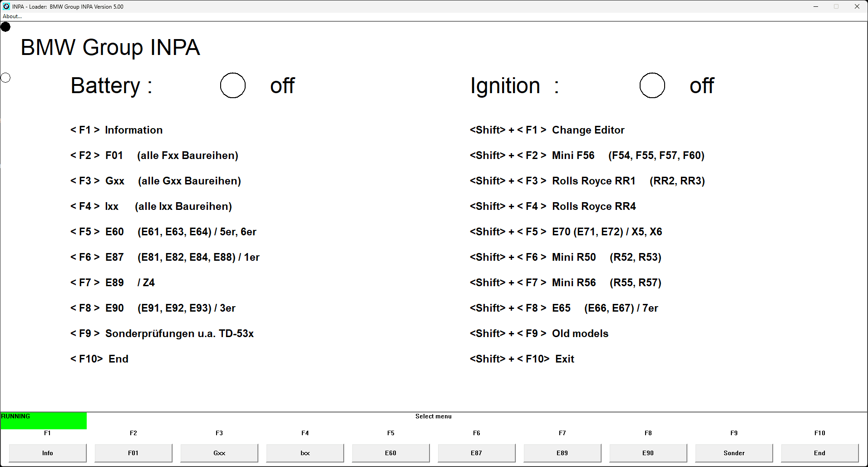Open the About... menu
The height and width of the screenshot is (467, 868).
[x=12, y=16]
